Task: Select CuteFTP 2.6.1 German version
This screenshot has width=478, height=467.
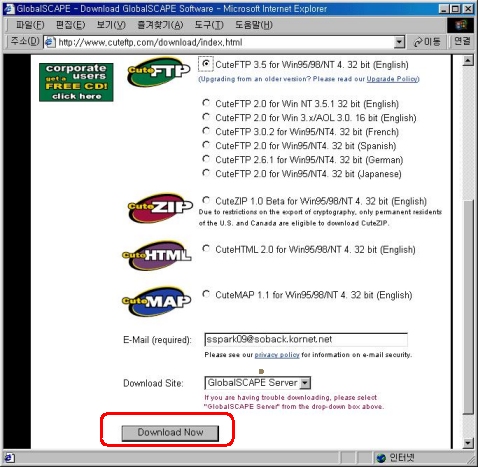Action: tap(206, 159)
